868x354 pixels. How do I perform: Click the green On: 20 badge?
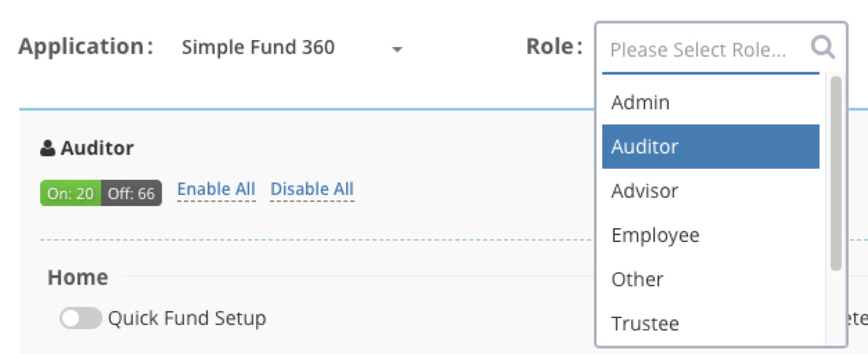coord(71,194)
